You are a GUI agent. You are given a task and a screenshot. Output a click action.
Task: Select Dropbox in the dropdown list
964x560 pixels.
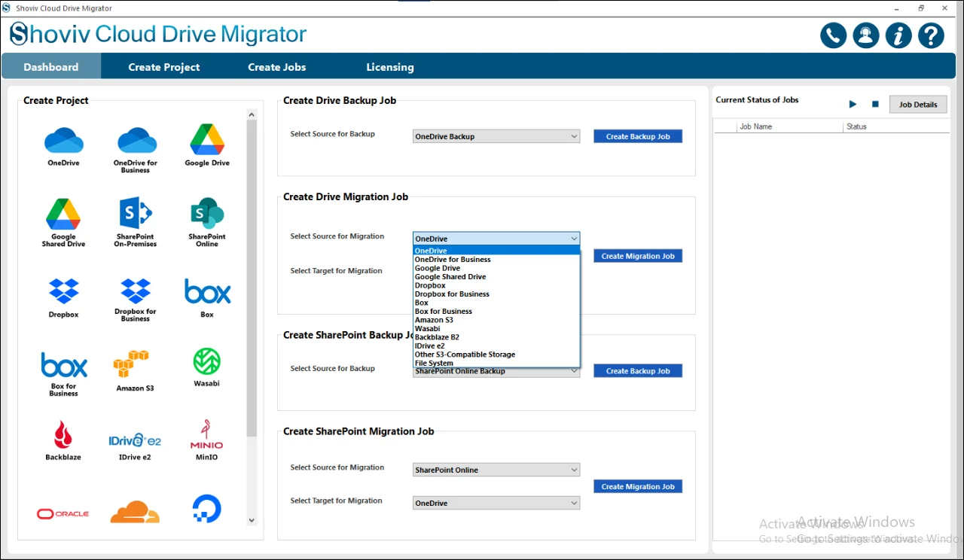coord(496,285)
